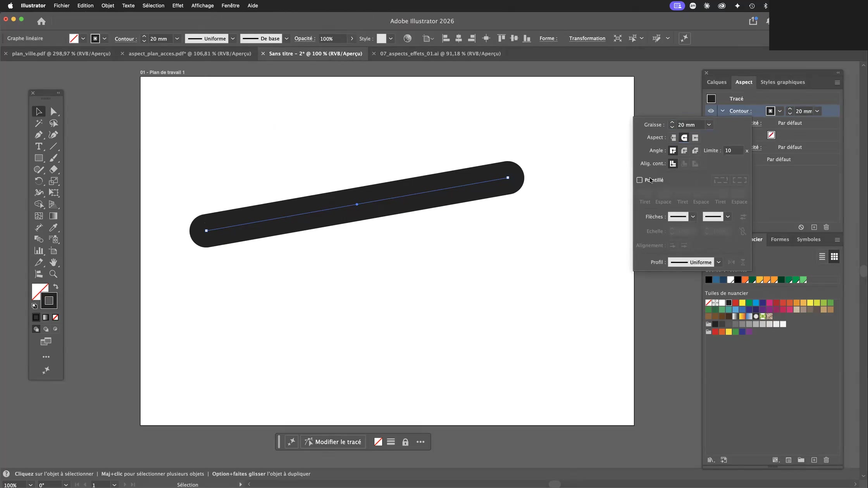Toggle Contour visibility eye icon

pyautogui.click(x=711, y=111)
